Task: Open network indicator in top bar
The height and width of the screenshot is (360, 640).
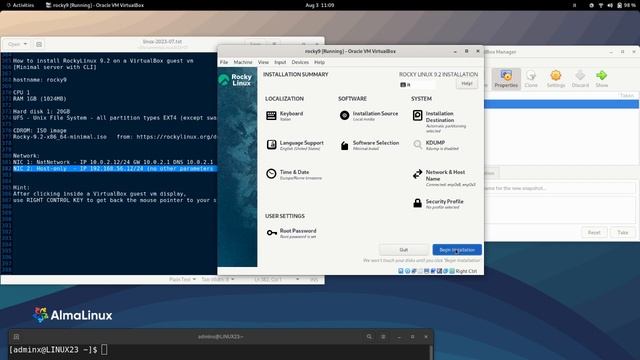Action: (601, 5)
